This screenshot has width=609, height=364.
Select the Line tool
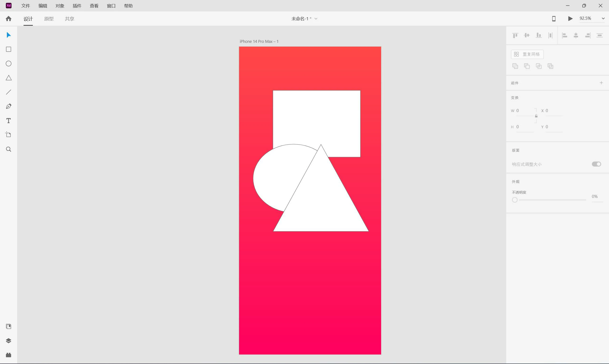pyautogui.click(x=9, y=92)
